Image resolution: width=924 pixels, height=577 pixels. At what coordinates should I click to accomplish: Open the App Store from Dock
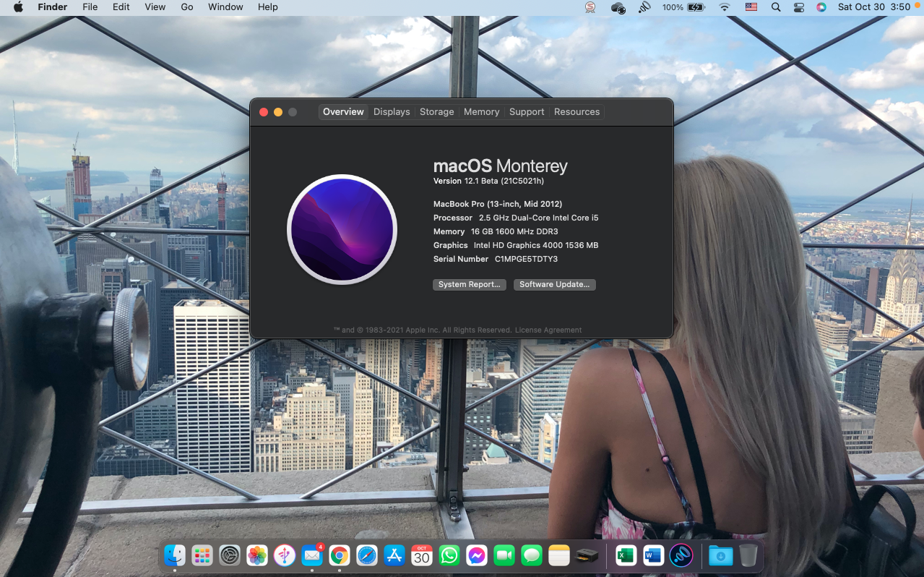click(x=394, y=555)
